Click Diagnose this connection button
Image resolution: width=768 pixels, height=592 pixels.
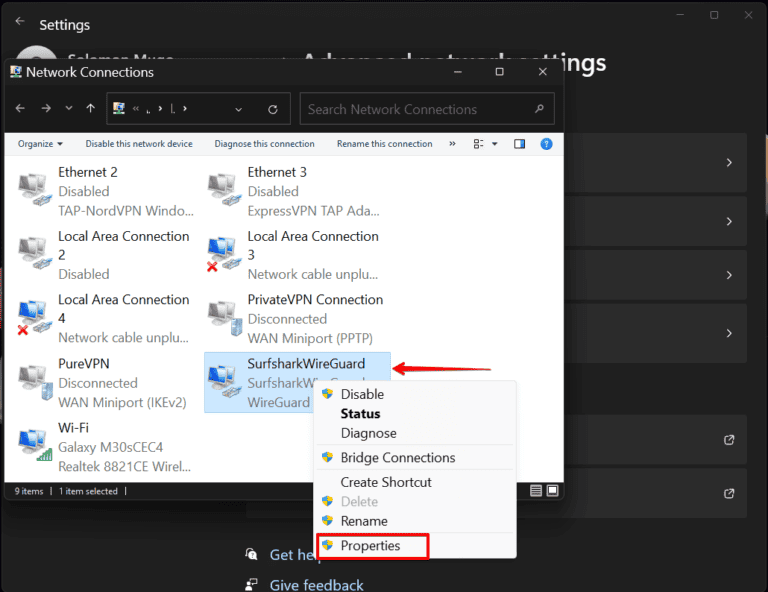point(264,144)
